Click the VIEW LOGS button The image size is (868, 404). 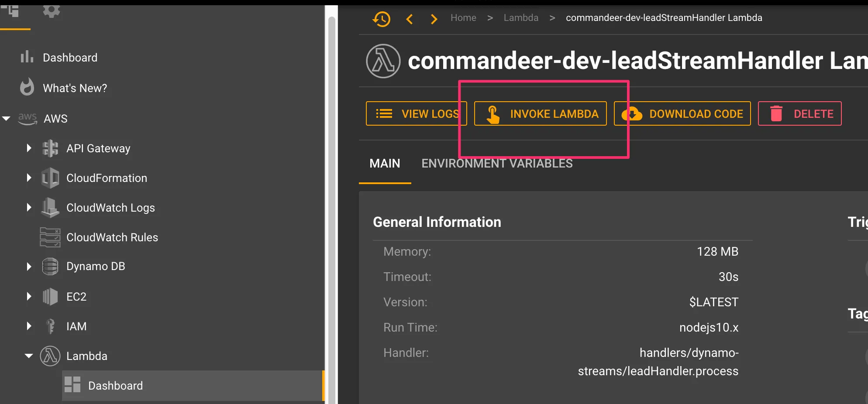point(417,113)
